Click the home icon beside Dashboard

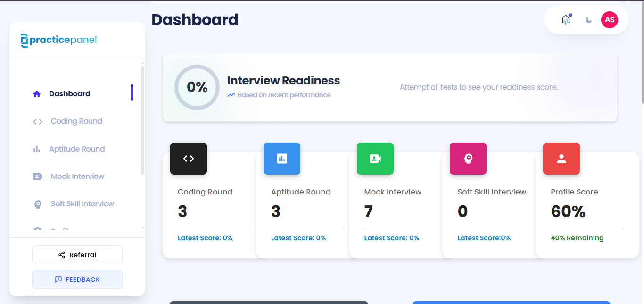coord(37,93)
